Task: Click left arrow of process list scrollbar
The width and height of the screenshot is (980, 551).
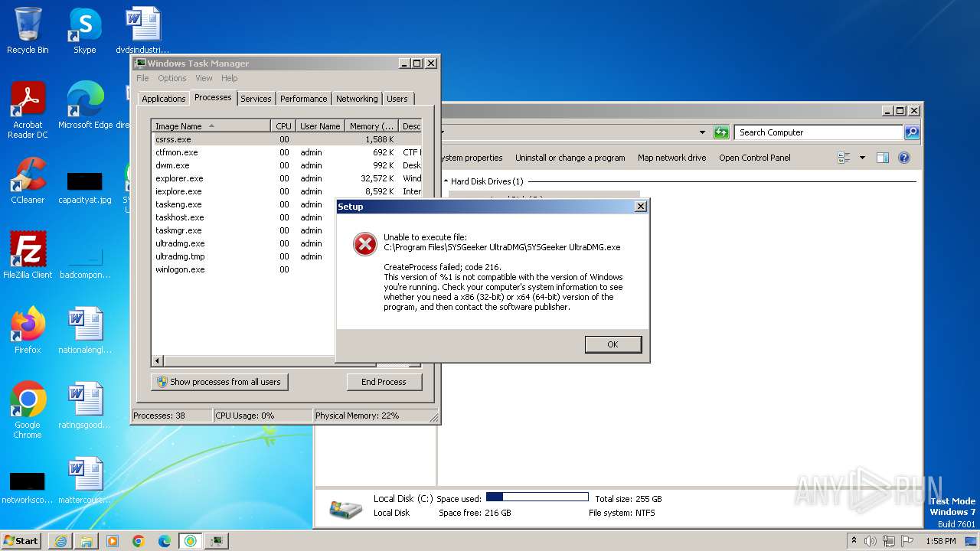Action: click(158, 360)
